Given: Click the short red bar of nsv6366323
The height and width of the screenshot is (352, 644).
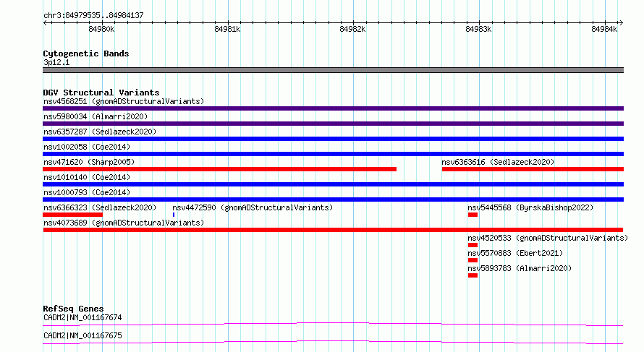Looking at the screenshot, I should pos(72,215).
